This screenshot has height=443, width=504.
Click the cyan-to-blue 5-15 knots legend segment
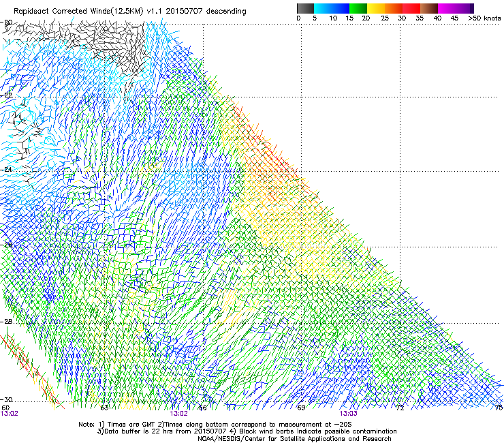pos(332,8)
